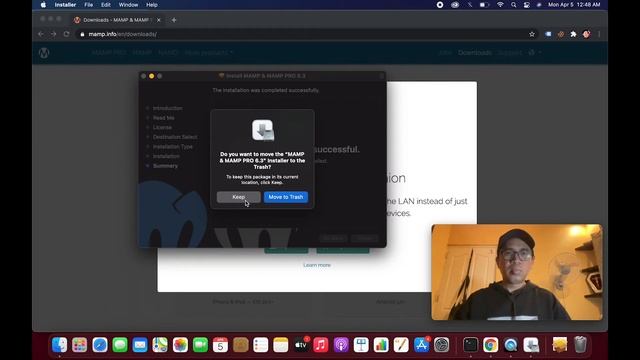
Task: Click the battery status icon
Action: [x=484, y=5]
